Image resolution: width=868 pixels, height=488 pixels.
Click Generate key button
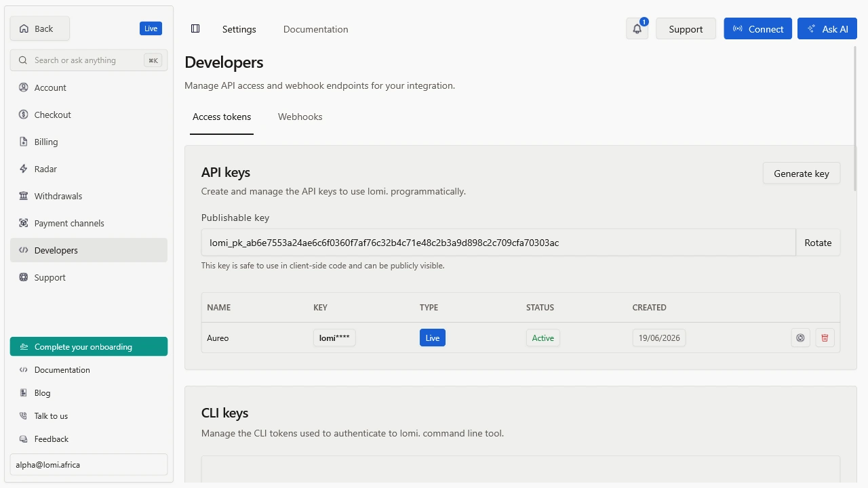pyautogui.click(x=802, y=174)
